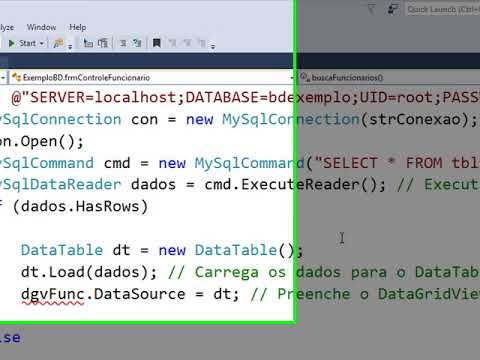Comment out the selected lines icon
This screenshot has width=480, height=360.
pyautogui.click(x=123, y=43)
